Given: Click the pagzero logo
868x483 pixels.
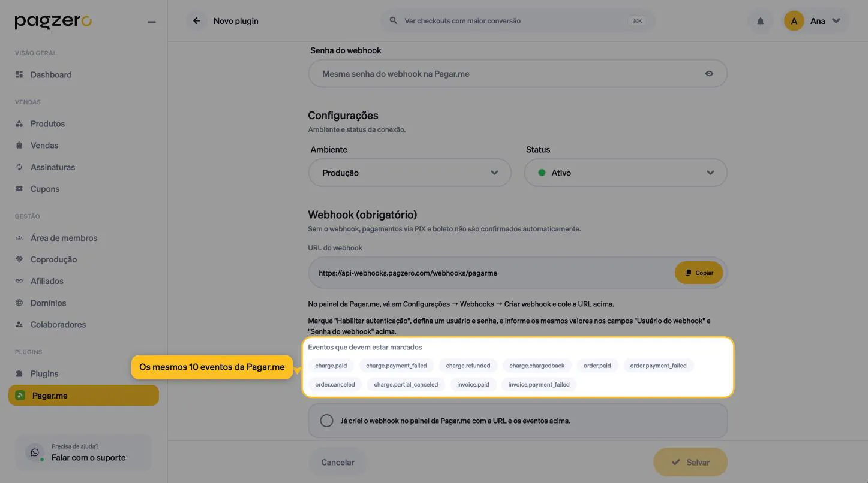Looking at the screenshot, I should (53, 22).
